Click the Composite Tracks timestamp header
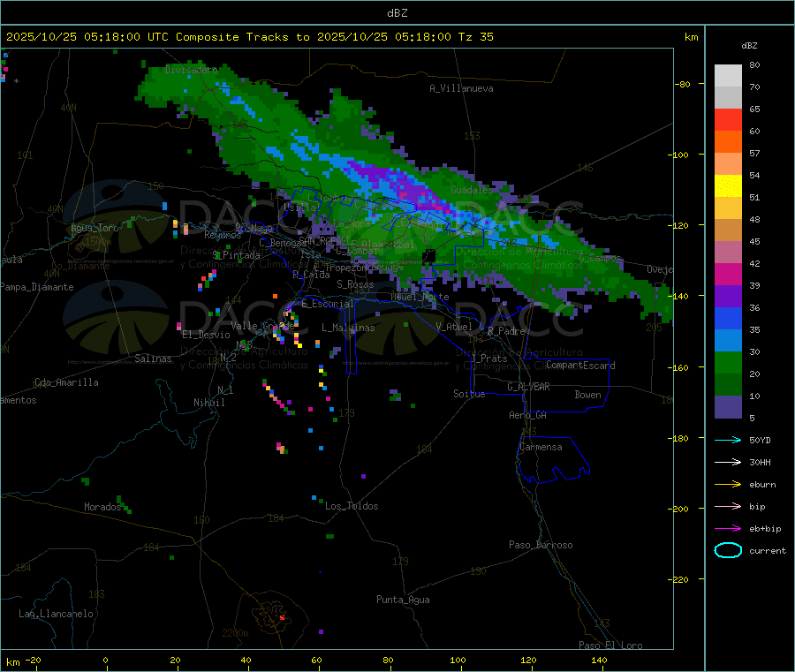Viewport: 795px width, 672px height. click(x=250, y=37)
